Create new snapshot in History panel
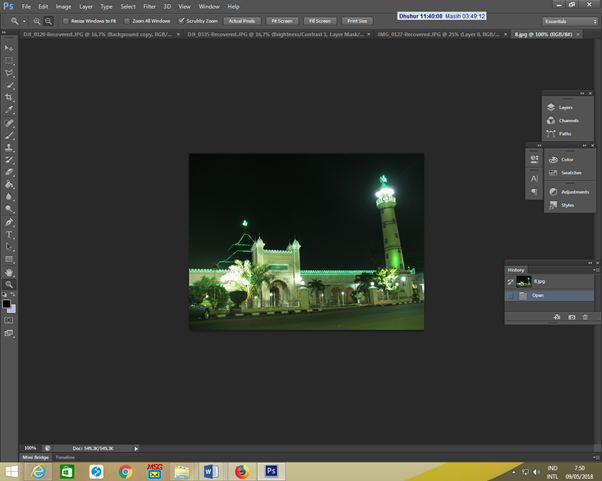This screenshot has width=602, height=481. click(x=571, y=317)
